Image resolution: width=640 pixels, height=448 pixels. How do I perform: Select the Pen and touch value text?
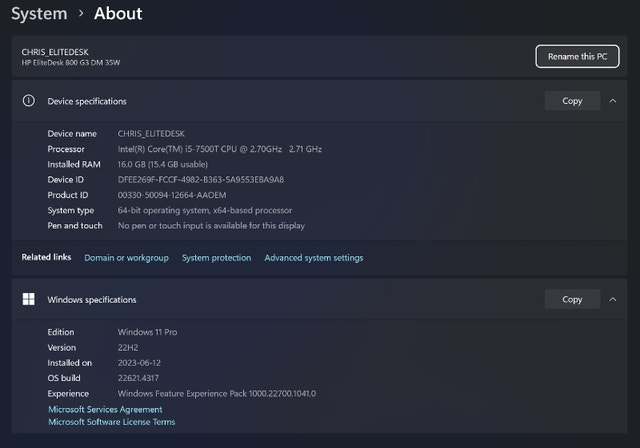click(211, 226)
